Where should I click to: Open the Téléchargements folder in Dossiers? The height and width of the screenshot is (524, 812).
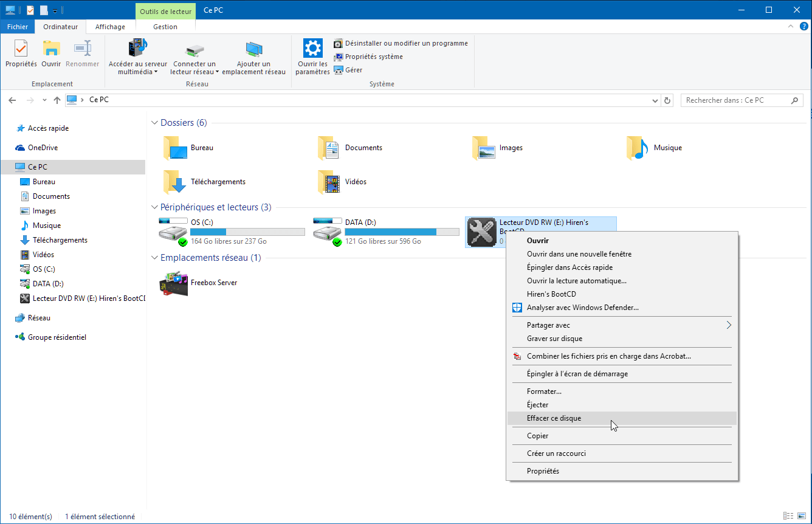tap(204, 182)
